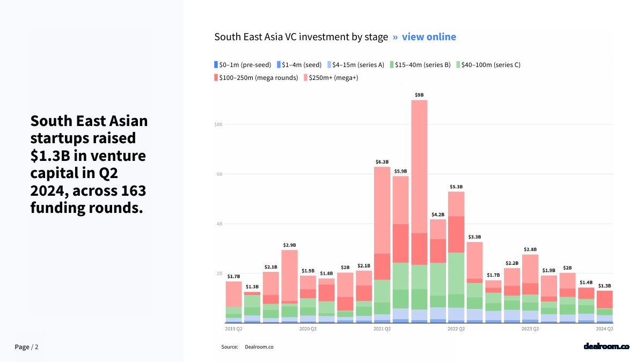This screenshot has width=644, height=362.
Task: Click the $2.9B bar value label
Action: pyautogui.click(x=289, y=245)
